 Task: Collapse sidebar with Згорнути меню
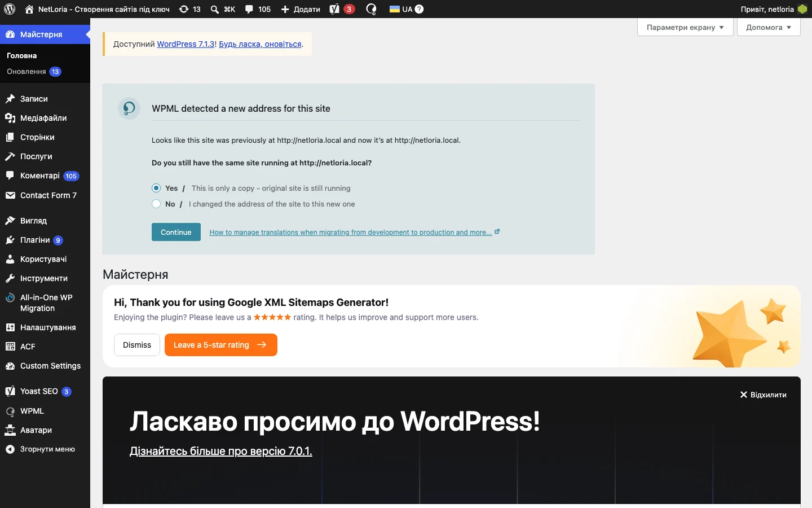click(45, 449)
